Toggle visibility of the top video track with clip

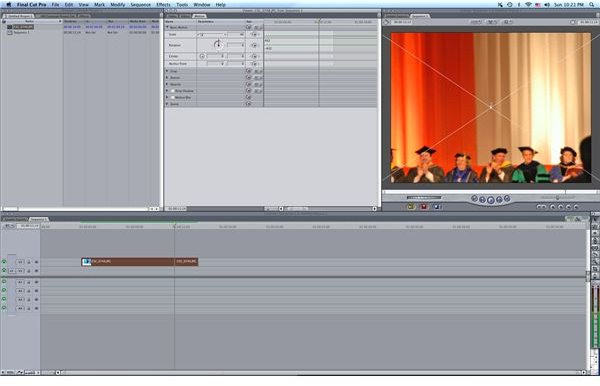[x=4, y=262]
